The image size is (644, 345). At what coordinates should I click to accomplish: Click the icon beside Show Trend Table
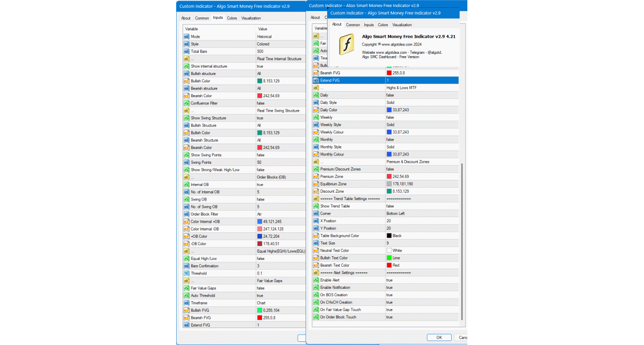316,206
